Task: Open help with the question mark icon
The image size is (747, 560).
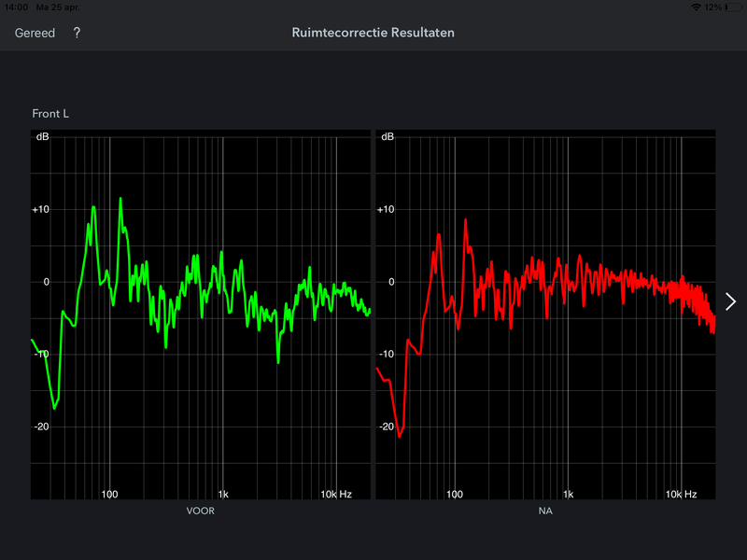Action: point(77,33)
